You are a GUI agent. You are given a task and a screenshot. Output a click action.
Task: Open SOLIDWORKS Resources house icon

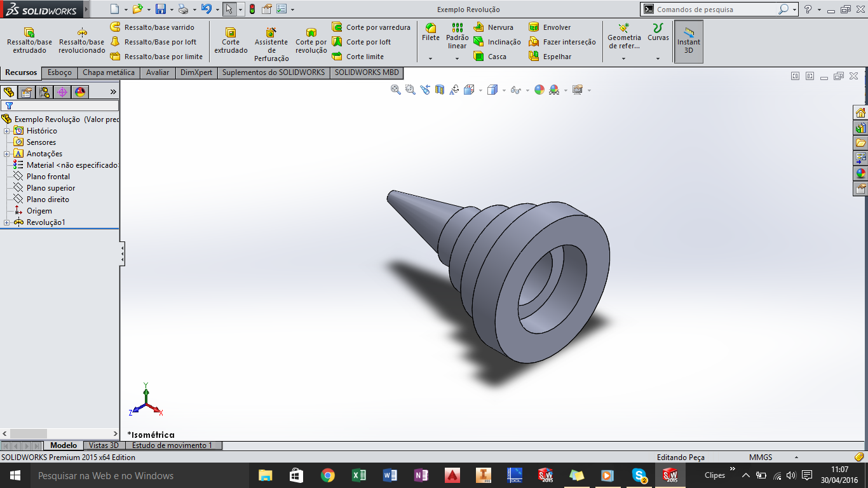tap(861, 112)
